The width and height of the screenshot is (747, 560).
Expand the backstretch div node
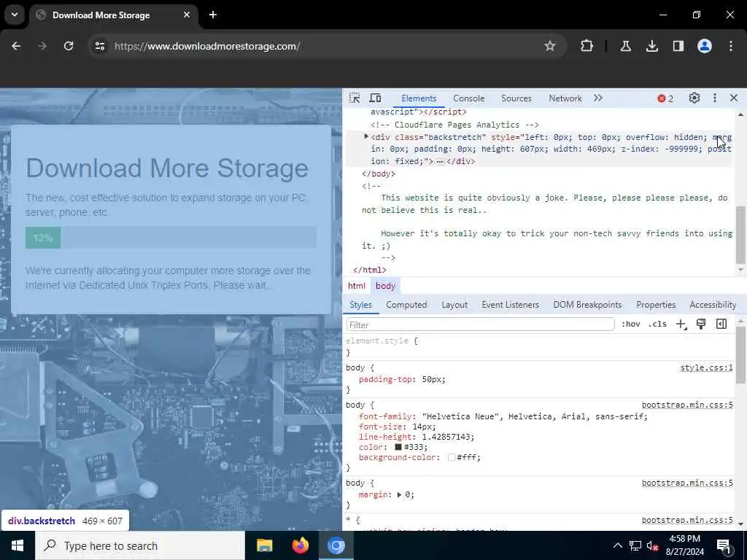click(x=366, y=136)
